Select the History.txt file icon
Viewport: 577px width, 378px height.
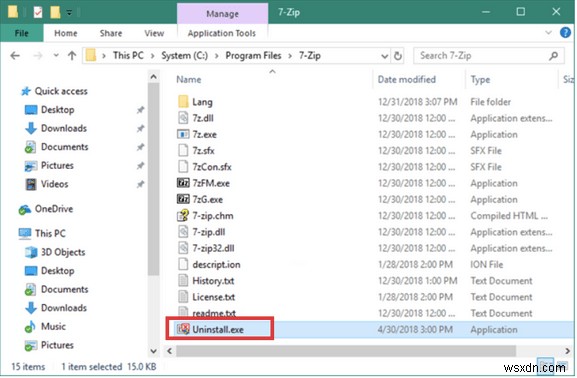[x=183, y=280]
